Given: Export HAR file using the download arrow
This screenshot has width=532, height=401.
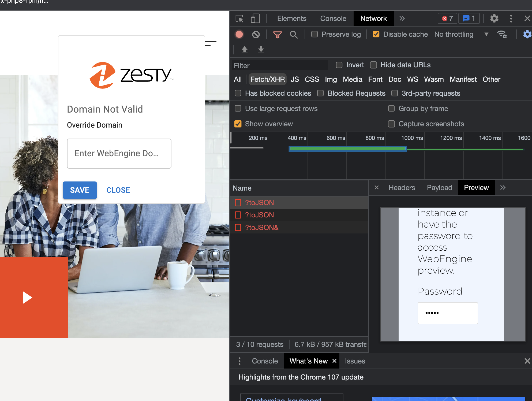Looking at the screenshot, I should pyautogui.click(x=261, y=50).
